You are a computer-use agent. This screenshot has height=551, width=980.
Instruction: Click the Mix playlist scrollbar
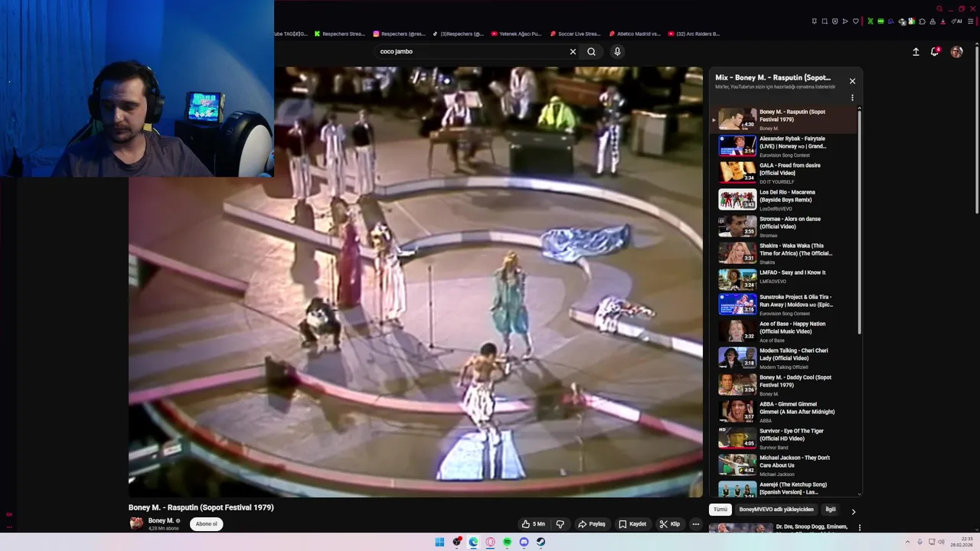pos(859,222)
